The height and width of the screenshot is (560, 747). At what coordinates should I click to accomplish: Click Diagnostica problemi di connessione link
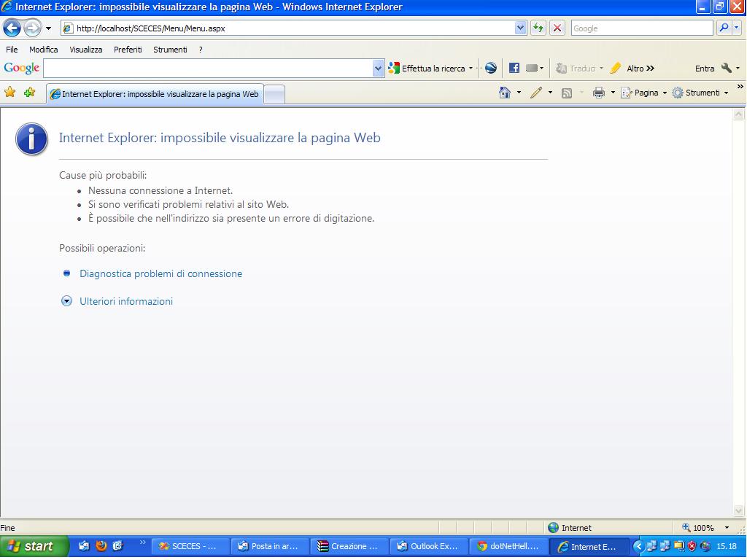pyautogui.click(x=160, y=274)
